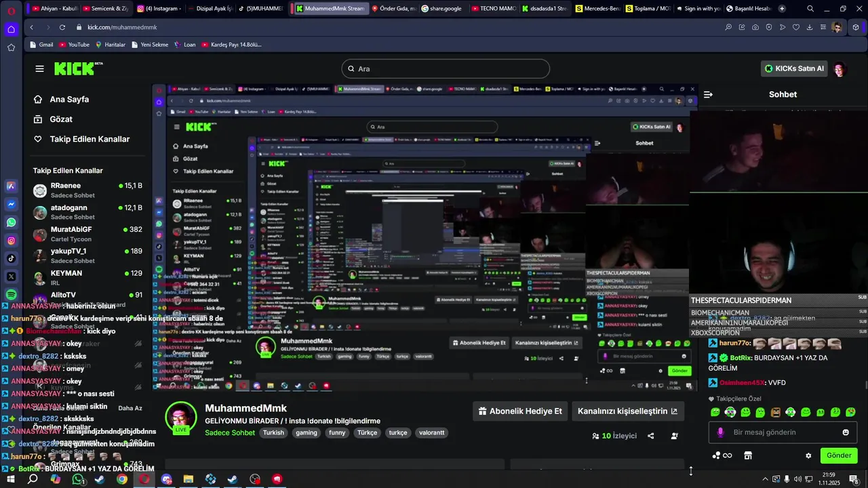
Task: Open Spotify in Opera sidebar
Action: click(11, 295)
